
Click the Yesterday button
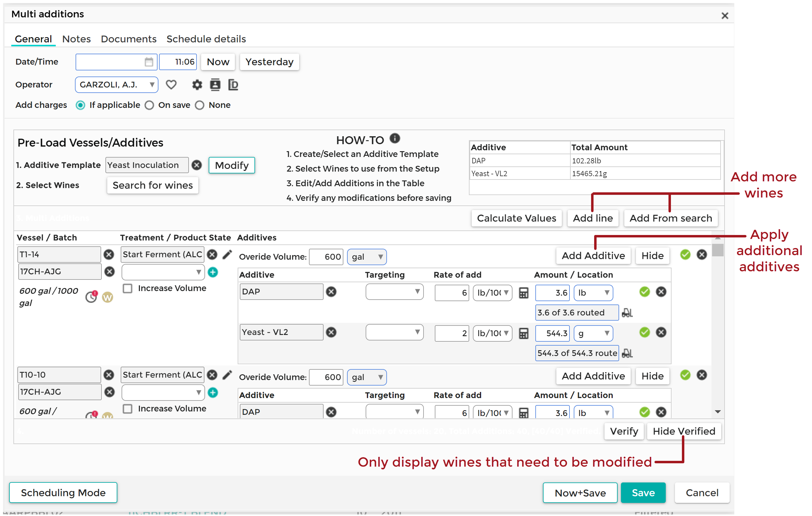point(269,62)
